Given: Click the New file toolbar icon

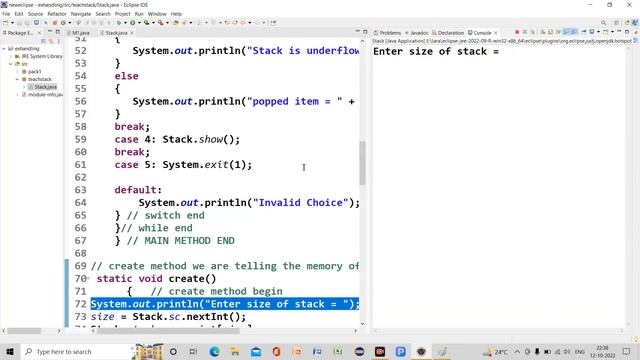Looking at the screenshot, I should click(5, 23).
